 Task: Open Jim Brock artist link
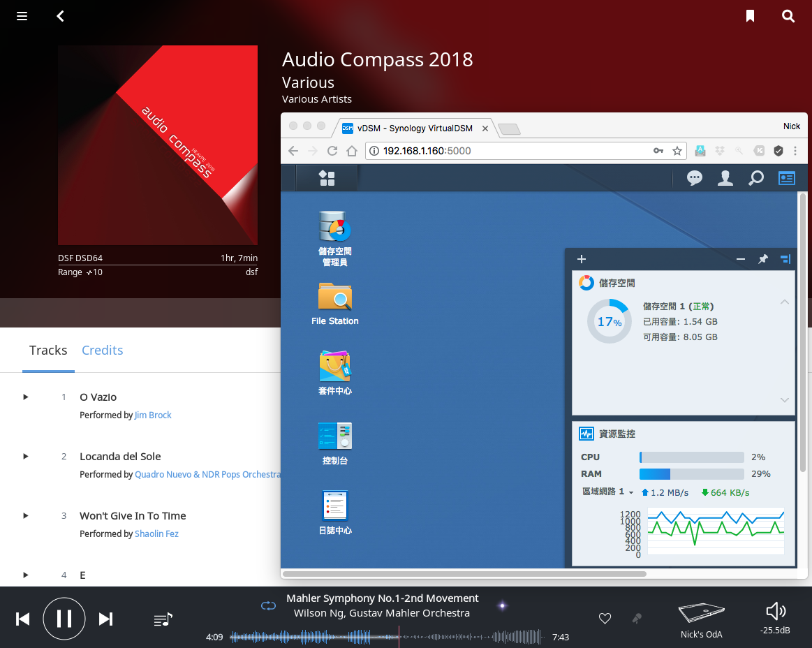tap(153, 415)
